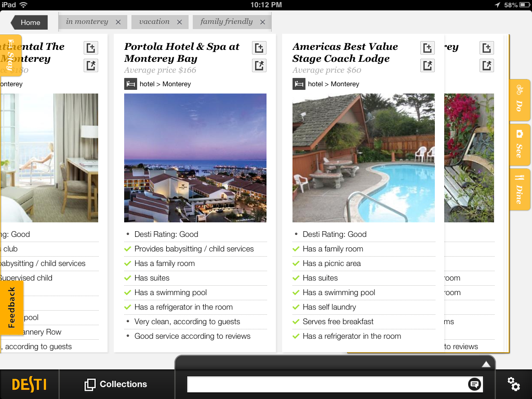Share the rightmost partially hidden card

pos(487,65)
